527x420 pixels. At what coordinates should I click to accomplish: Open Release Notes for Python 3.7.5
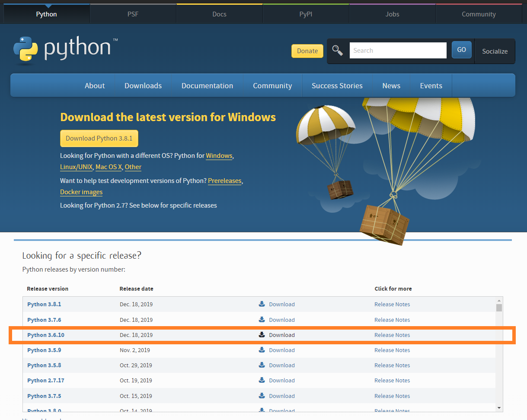pos(392,396)
